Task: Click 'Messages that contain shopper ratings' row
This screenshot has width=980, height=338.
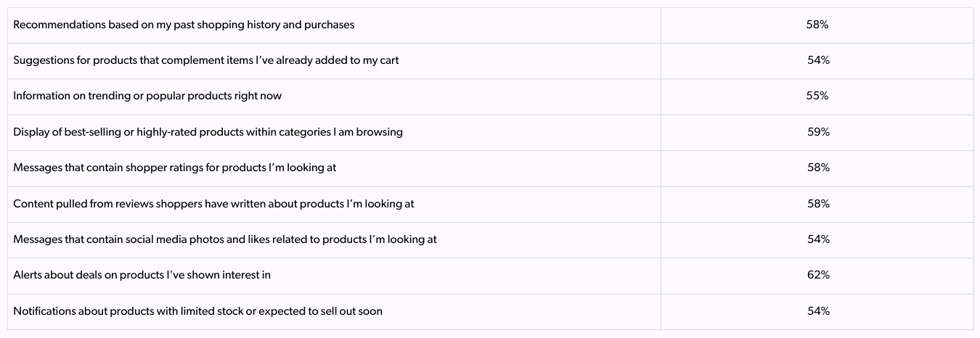Action: tap(490, 168)
